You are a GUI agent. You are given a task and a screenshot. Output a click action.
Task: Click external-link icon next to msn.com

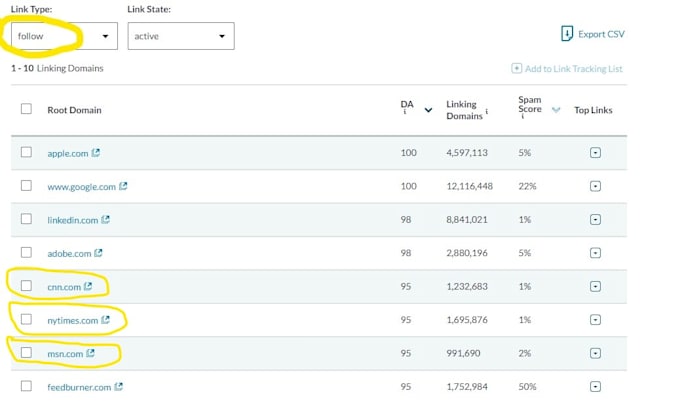tap(90, 353)
